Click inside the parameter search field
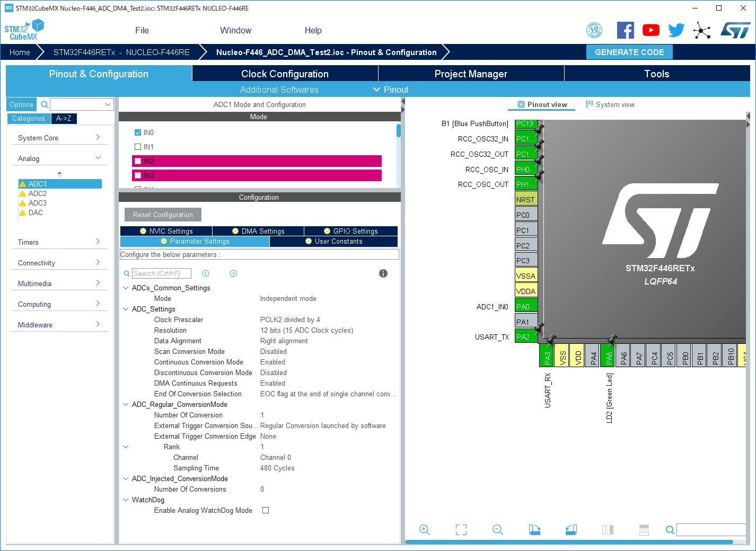The image size is (756, 551). tap(162, 273)
